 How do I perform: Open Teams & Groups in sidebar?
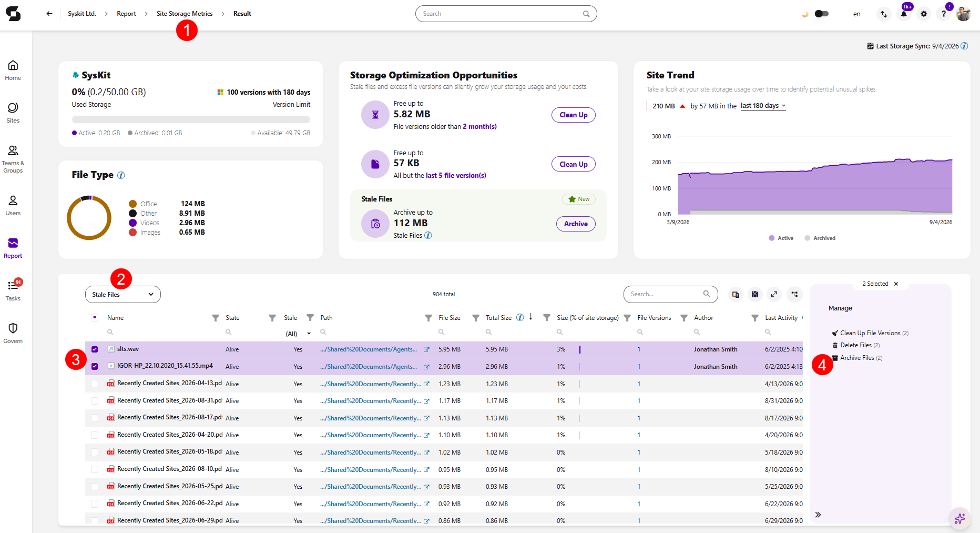tap(13, 159)
